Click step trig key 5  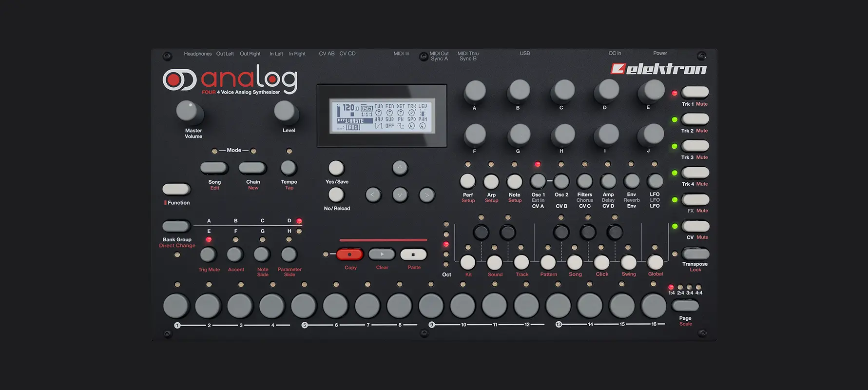[304, 306]
